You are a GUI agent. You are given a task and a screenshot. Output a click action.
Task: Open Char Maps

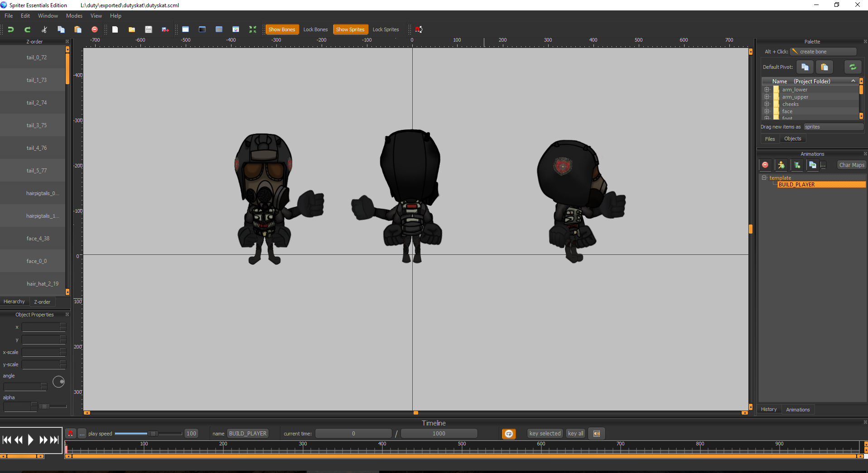851,165
